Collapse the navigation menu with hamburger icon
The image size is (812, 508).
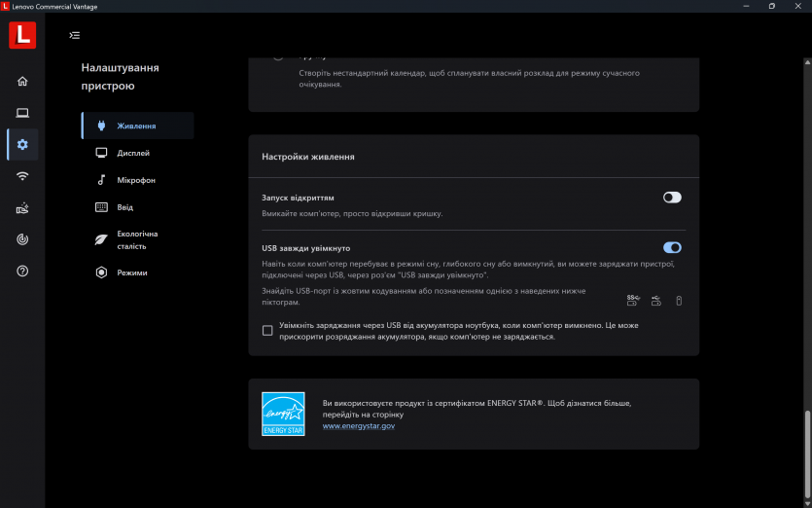click(75, 35)
